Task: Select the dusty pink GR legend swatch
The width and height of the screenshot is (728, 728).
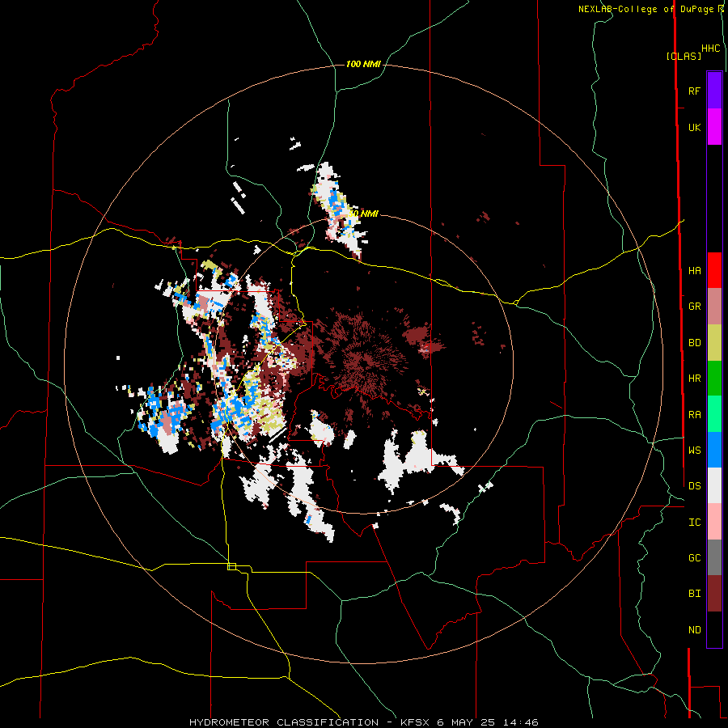Action: tap(714, 307)
